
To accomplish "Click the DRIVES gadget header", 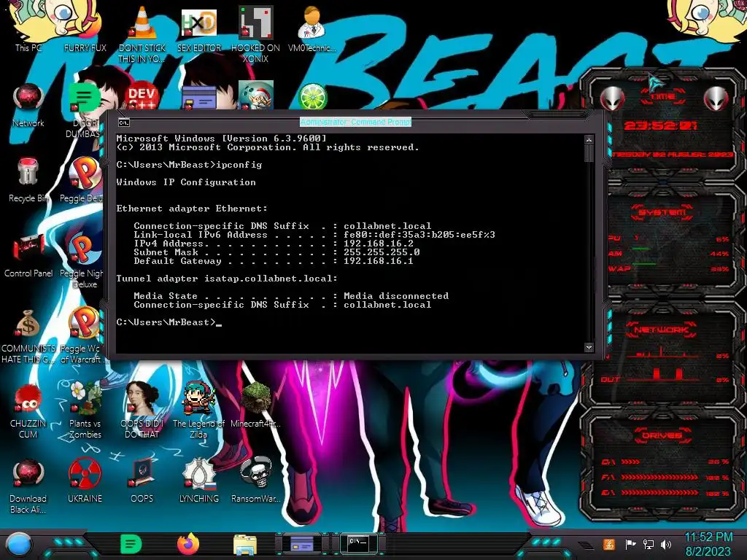I will click(x=662, y=435).
